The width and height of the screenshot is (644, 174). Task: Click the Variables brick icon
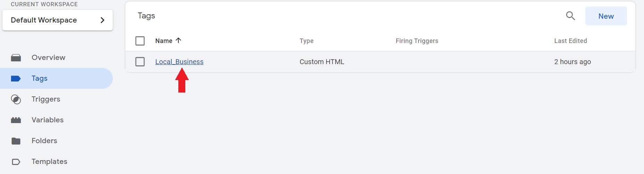tap(16, 120)
